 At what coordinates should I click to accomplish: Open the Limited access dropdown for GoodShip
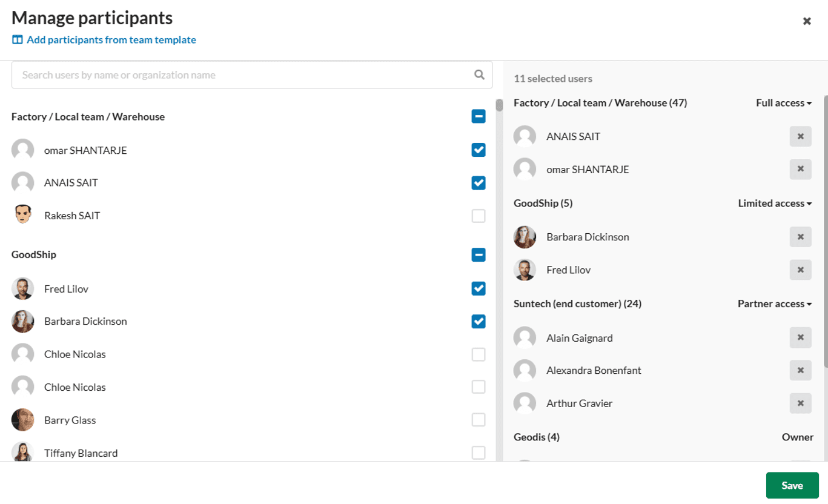point(774,204)
